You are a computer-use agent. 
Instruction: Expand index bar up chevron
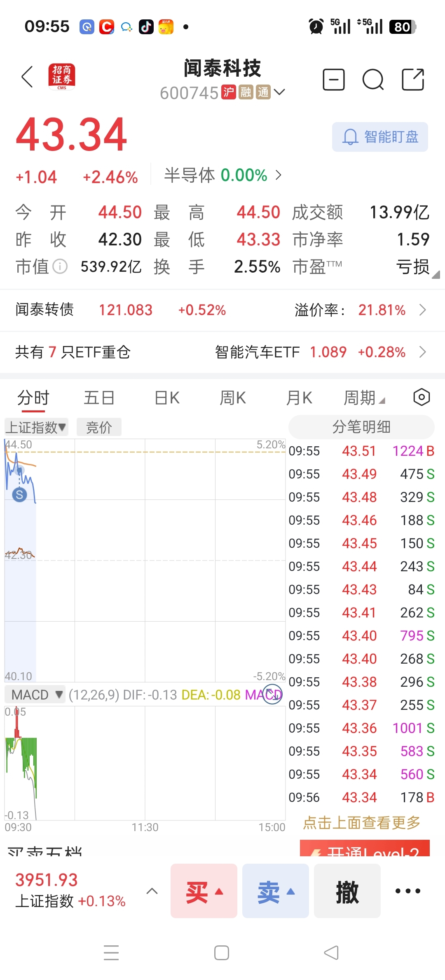[152, 891]
